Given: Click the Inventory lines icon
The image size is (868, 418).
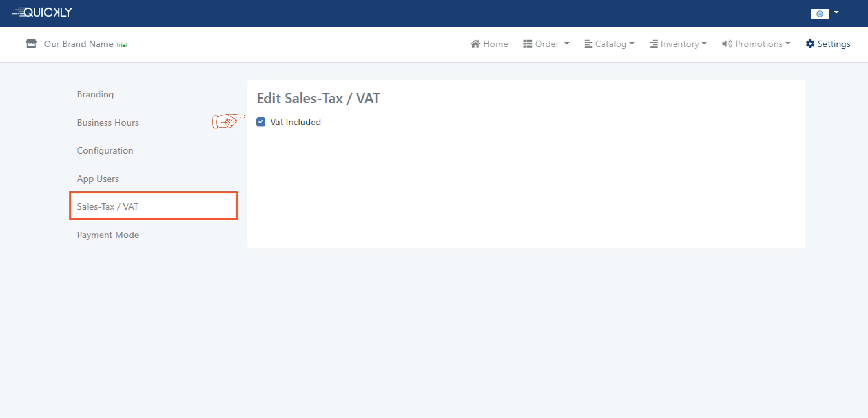Looking at the screenshot, I should (653, 44).
